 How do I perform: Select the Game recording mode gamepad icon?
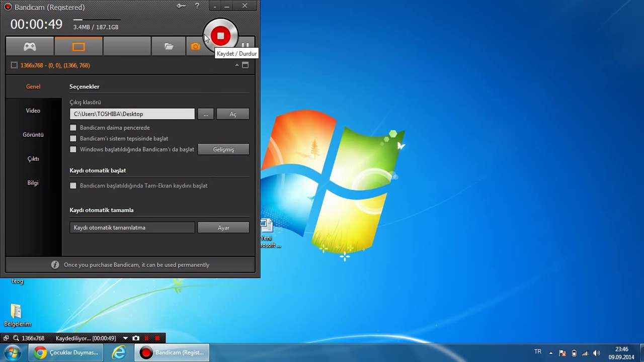click(x=30, y=47)
